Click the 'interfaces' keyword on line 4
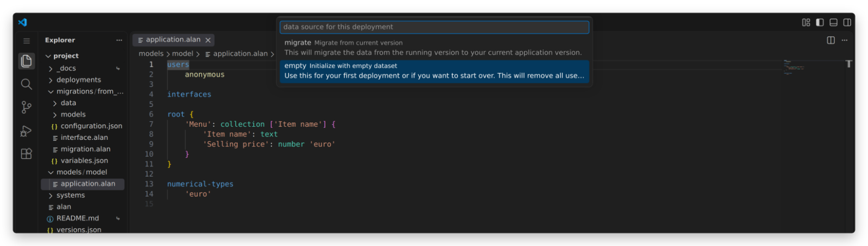 (189, 94)
